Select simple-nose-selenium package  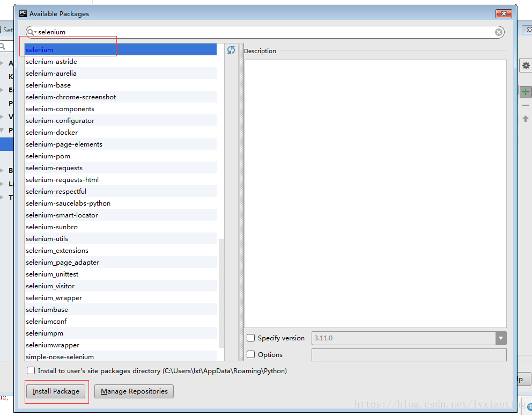pyautogui.click(x=121, y=356)
